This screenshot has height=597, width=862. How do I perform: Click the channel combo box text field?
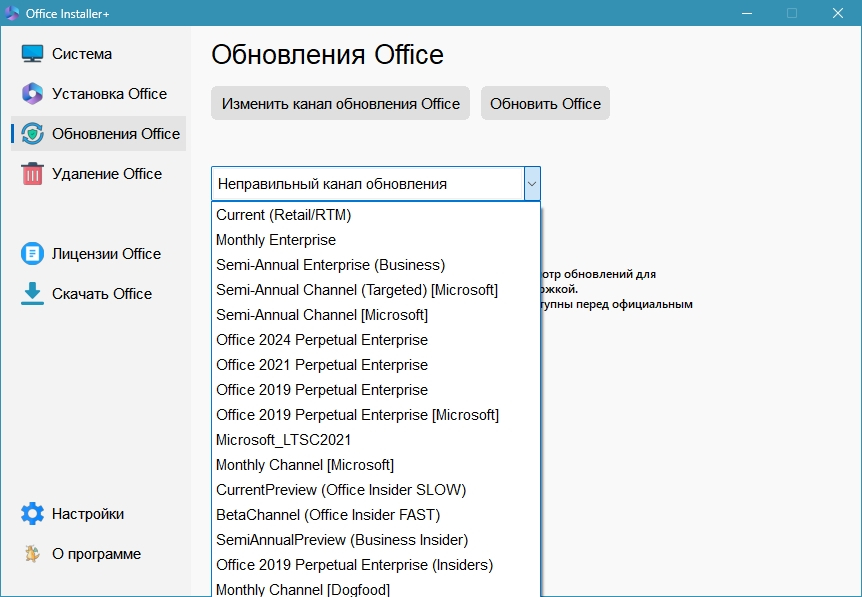[367, 184]
